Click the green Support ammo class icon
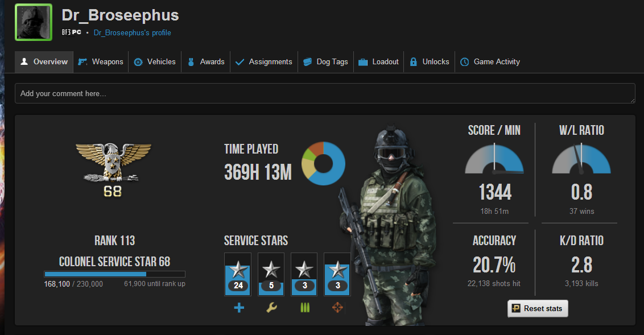644x335 pixels. click(305, 308)
